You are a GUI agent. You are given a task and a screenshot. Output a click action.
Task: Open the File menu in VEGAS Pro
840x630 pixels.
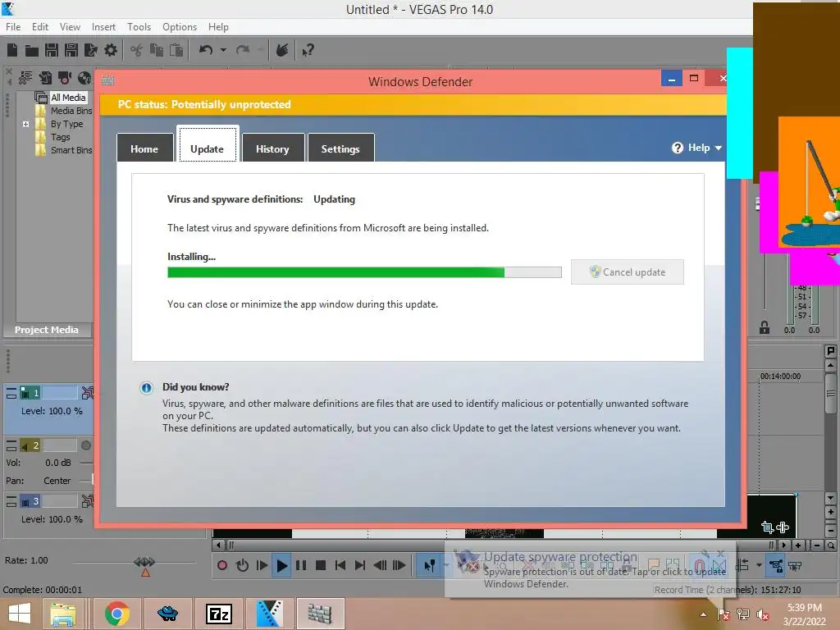pos(13,27)
